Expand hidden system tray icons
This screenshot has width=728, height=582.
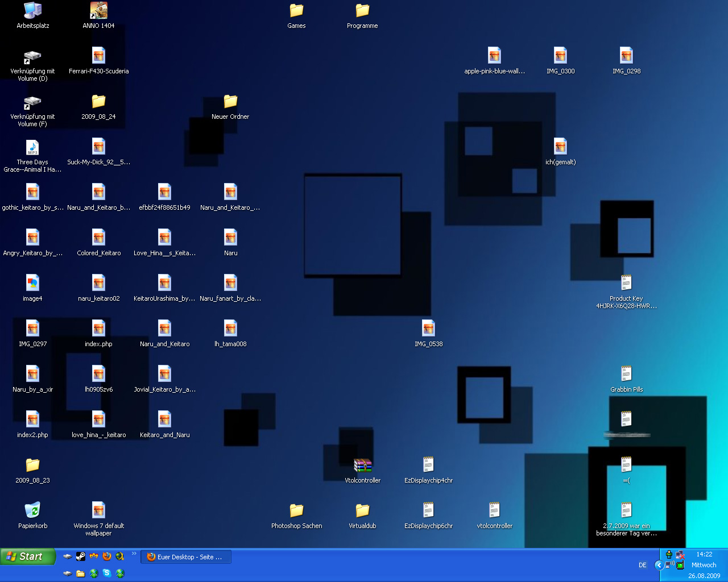tap(659, 565)
